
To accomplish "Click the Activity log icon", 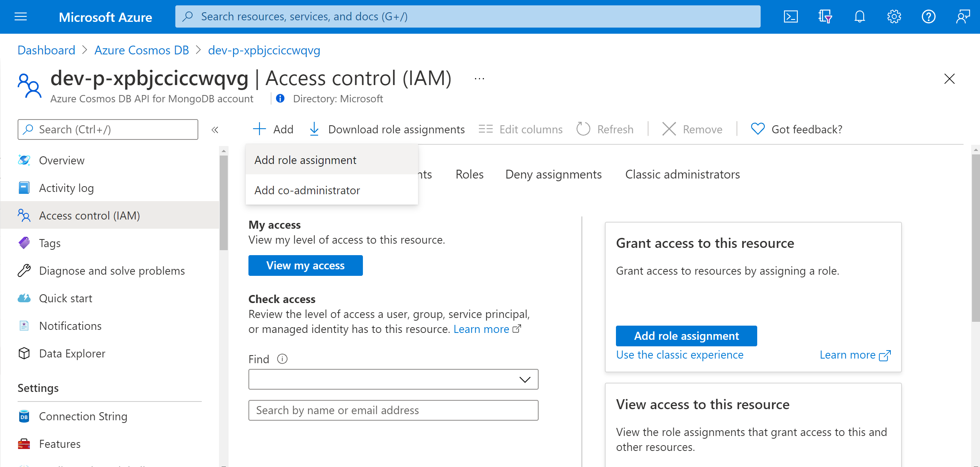I will pyautogui.click(x=25, y=188).
